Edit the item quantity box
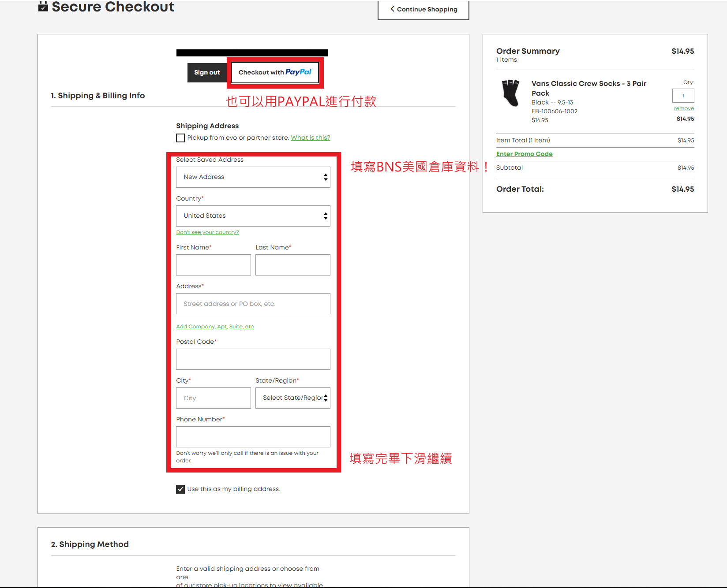The height and width of the screenshot is (588, 727). [x=683, y=96]
